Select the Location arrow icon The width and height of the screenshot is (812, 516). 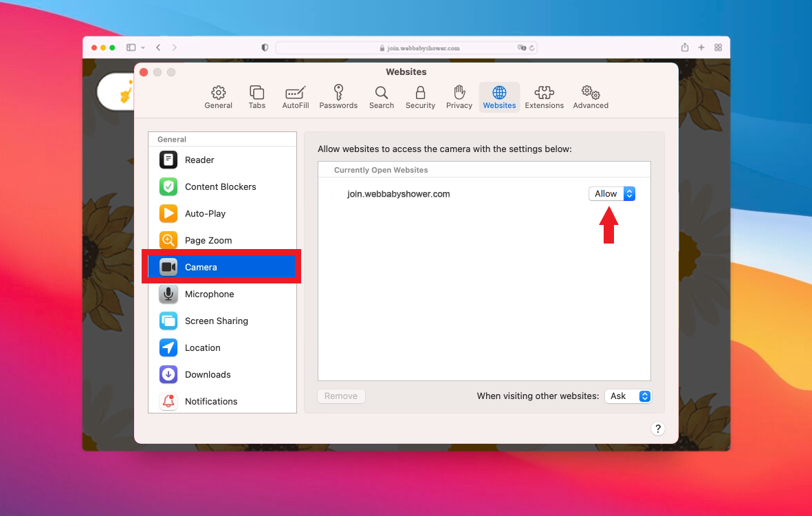pyautogui.click(x=168, y=347)
